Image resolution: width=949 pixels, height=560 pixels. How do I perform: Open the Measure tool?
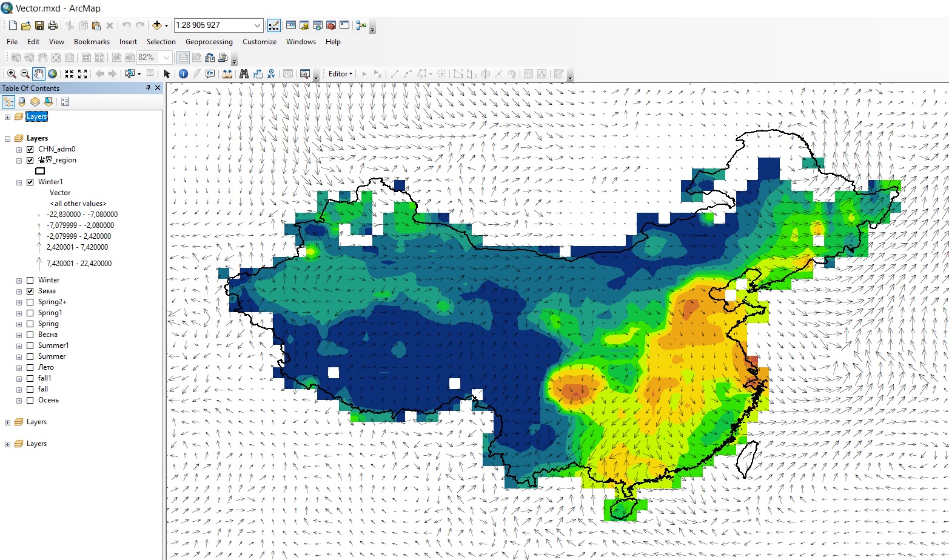click(227, 74)
